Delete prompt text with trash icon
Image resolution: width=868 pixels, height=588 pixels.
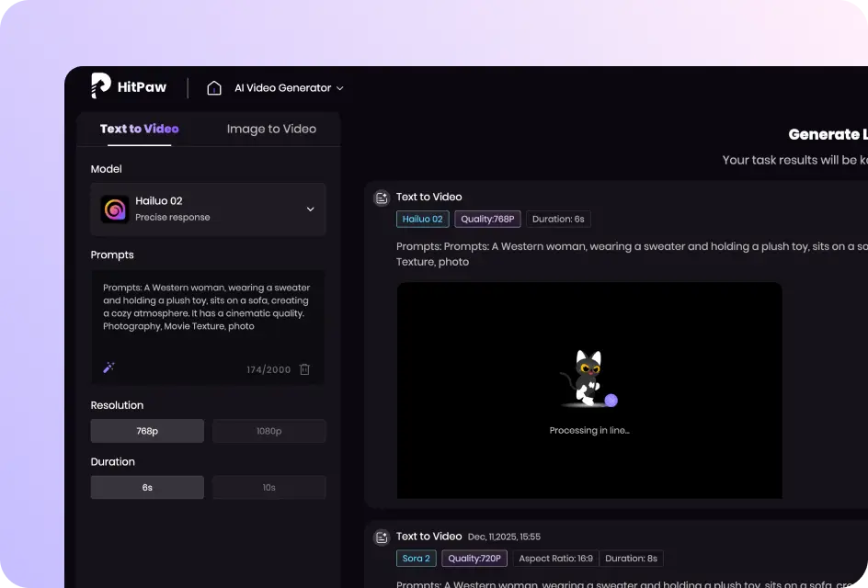click(304, 369)
